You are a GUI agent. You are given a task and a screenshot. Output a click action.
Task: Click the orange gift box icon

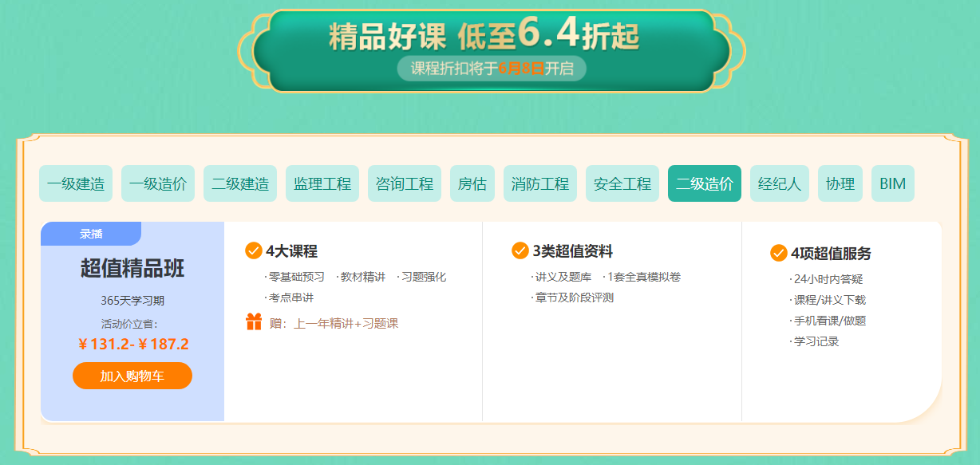[254, 322]
